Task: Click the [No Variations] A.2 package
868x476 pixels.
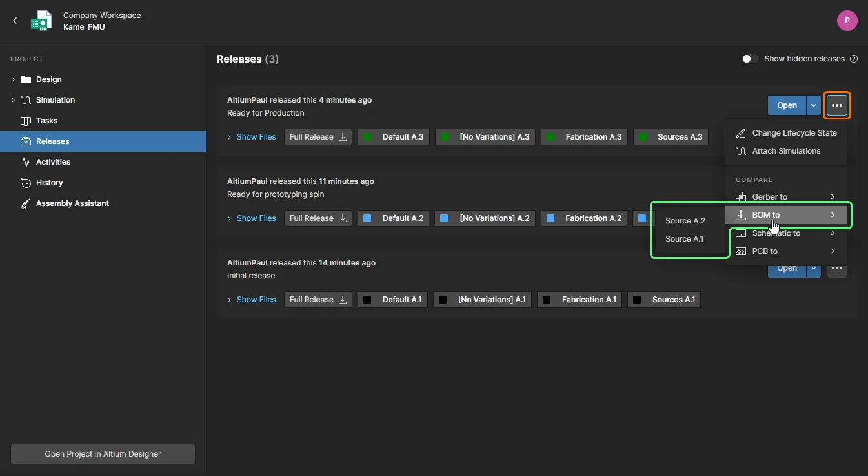Action: pos(485,218)
